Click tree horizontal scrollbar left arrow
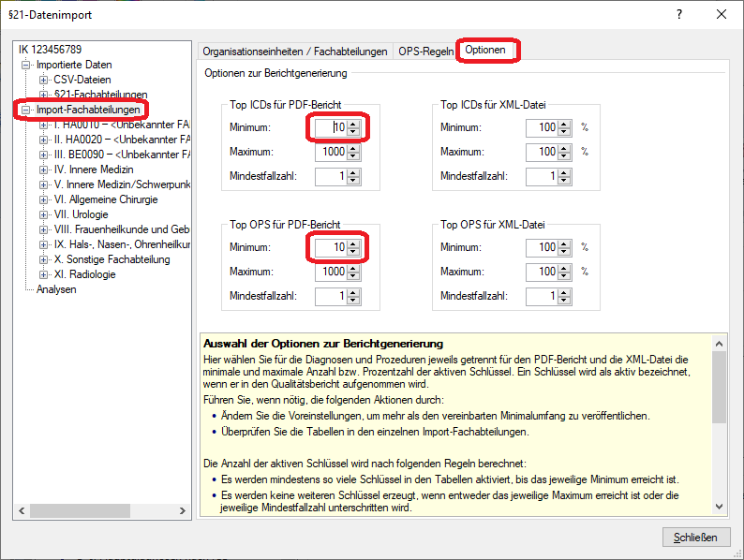The width and height of the screenshot is (744, 560). pos(22,510)
